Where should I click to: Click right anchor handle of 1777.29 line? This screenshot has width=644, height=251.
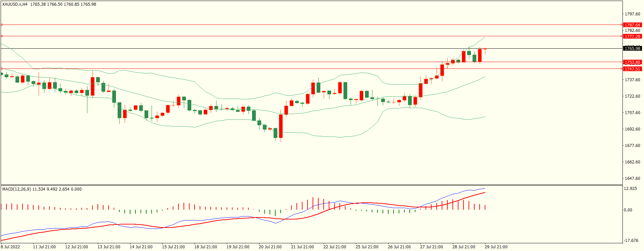[621, 36]
